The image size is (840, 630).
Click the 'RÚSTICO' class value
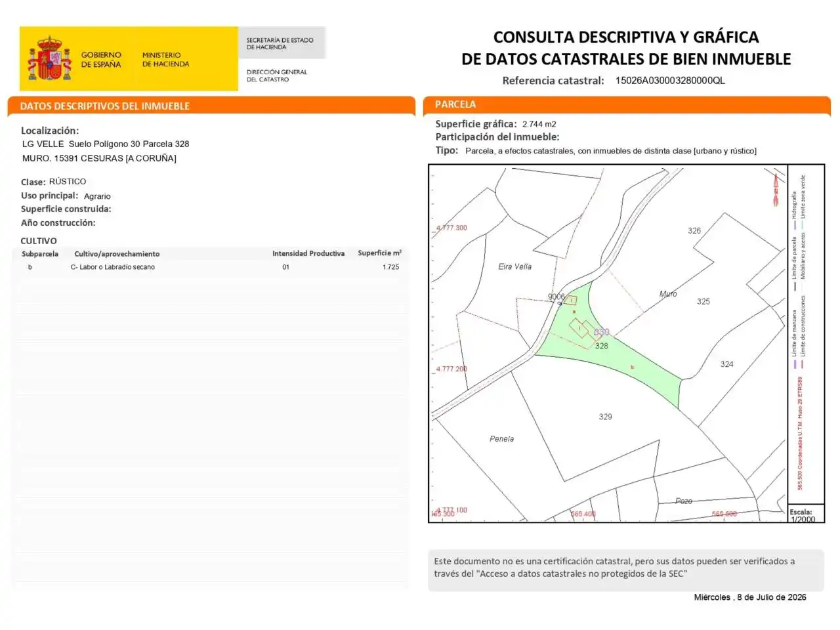(x=68, y=181)
